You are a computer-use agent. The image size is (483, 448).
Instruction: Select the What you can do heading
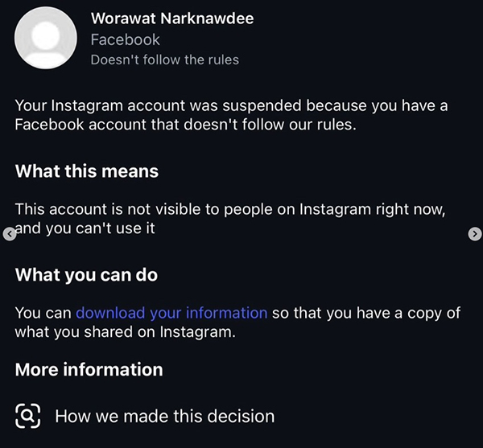(86, 274)
